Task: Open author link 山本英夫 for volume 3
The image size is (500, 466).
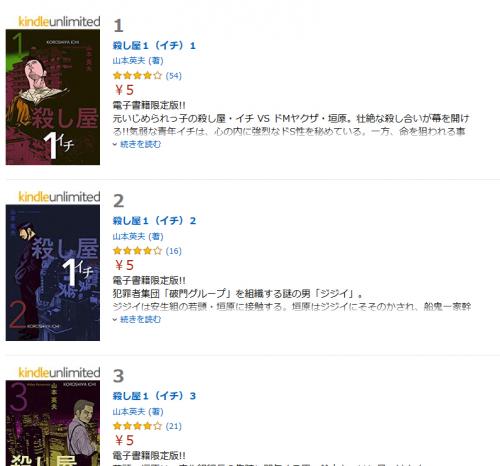Action: tap(129, 412)
